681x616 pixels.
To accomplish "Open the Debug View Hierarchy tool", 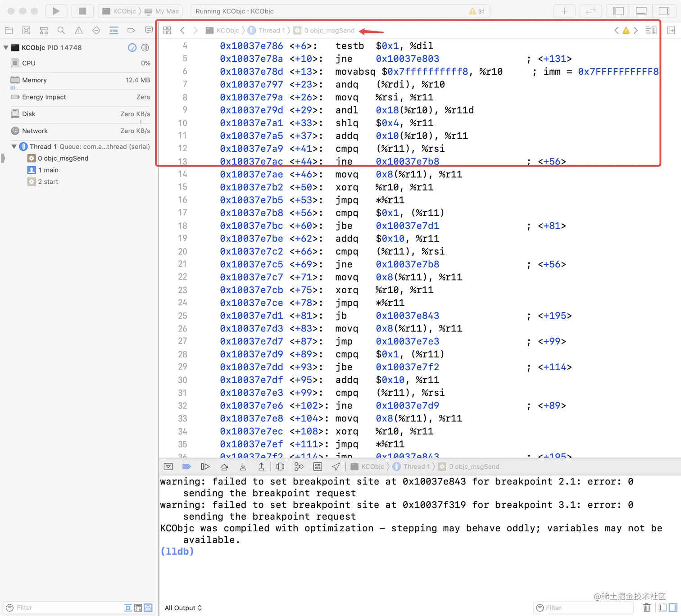I will tap(280, 467).
